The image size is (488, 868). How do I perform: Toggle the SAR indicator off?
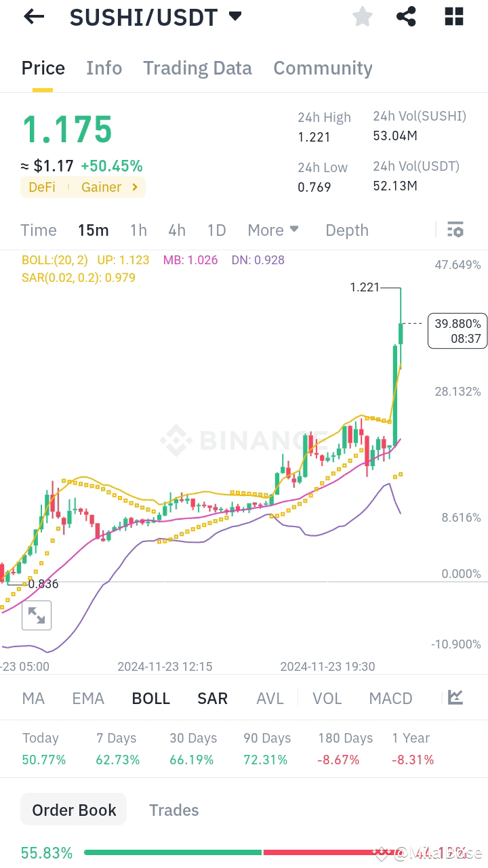212,698
